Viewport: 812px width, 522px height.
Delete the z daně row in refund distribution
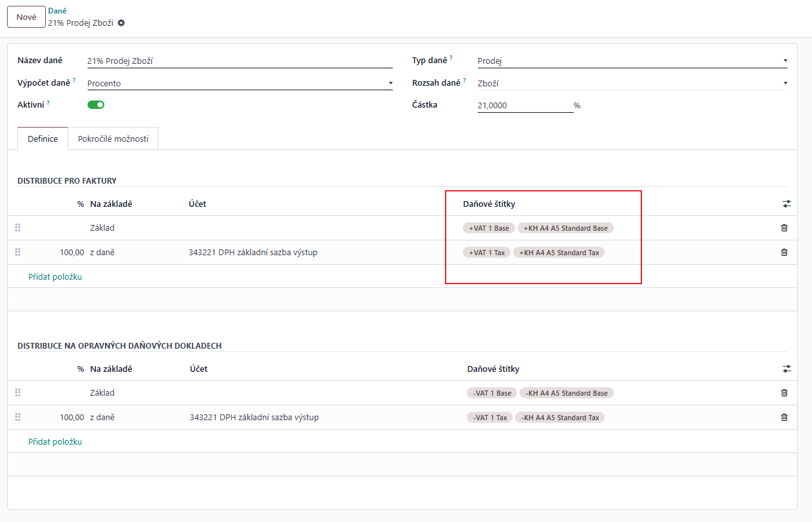(x=784, y=417)
